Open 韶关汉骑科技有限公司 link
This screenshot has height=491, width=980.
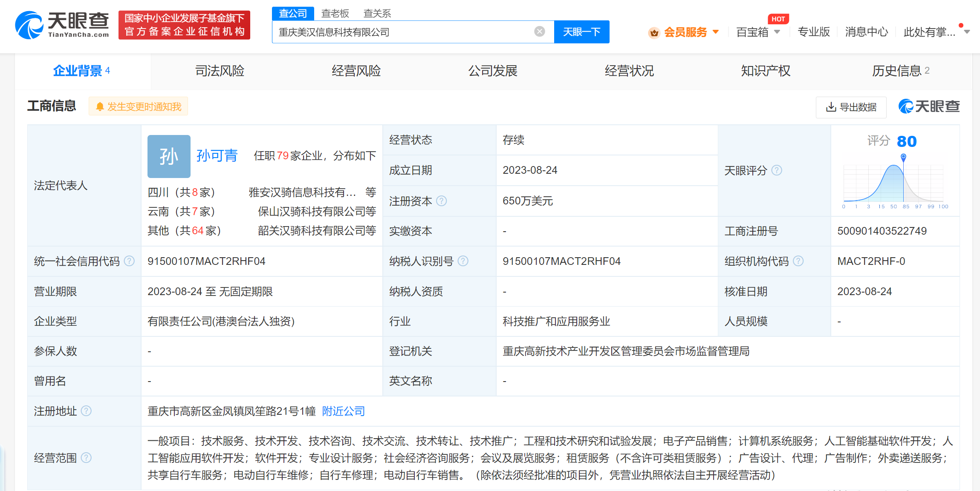pyautogui.click(x=312, y=231)
